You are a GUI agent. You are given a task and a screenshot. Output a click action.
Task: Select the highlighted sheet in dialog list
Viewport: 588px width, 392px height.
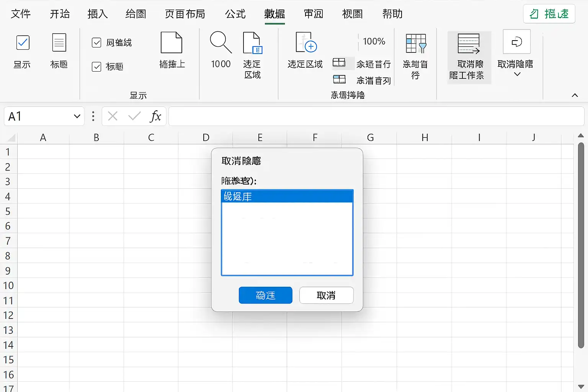[x=287, y=196]
